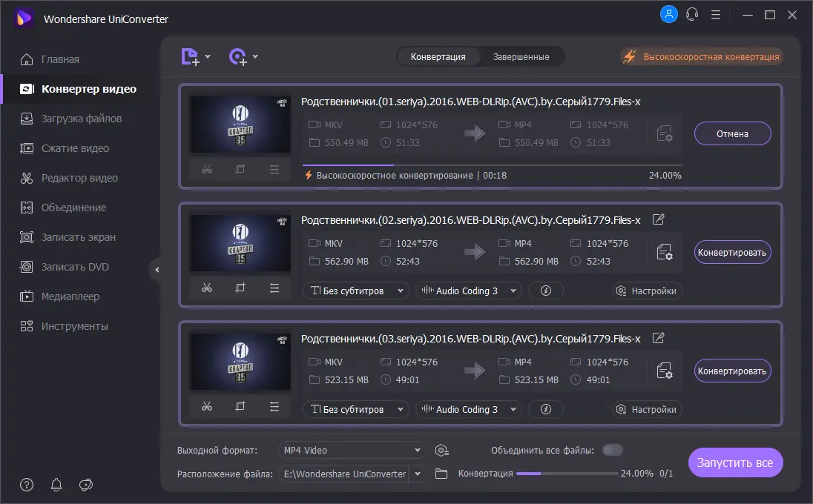Click the Load DVD disc icon

click(x=238, y=57)
